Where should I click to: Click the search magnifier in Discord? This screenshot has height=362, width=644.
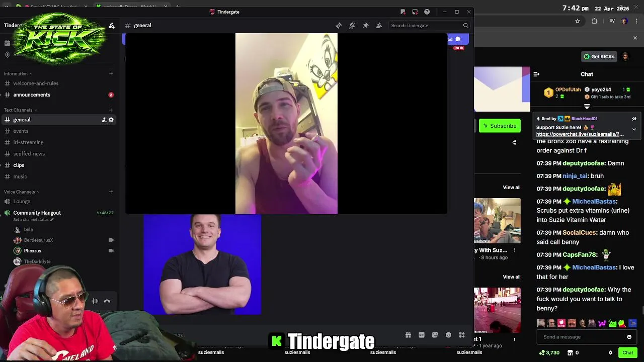pos(465,25)
